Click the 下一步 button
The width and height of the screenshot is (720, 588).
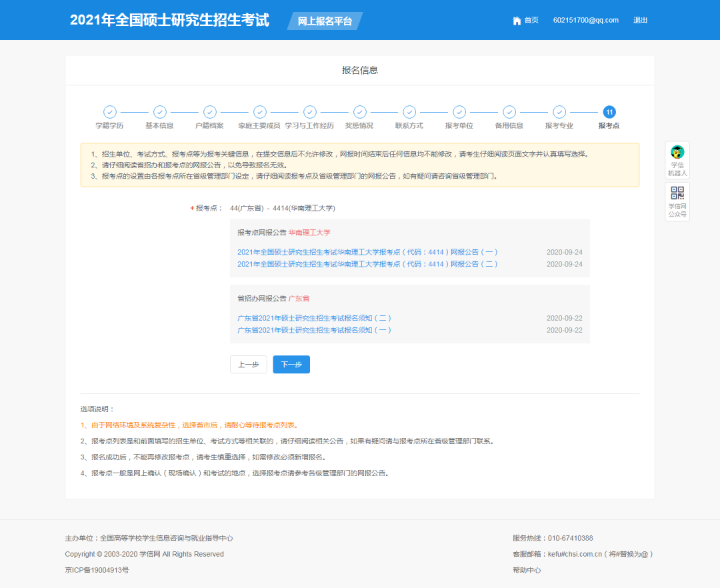(x=291, y=364)
